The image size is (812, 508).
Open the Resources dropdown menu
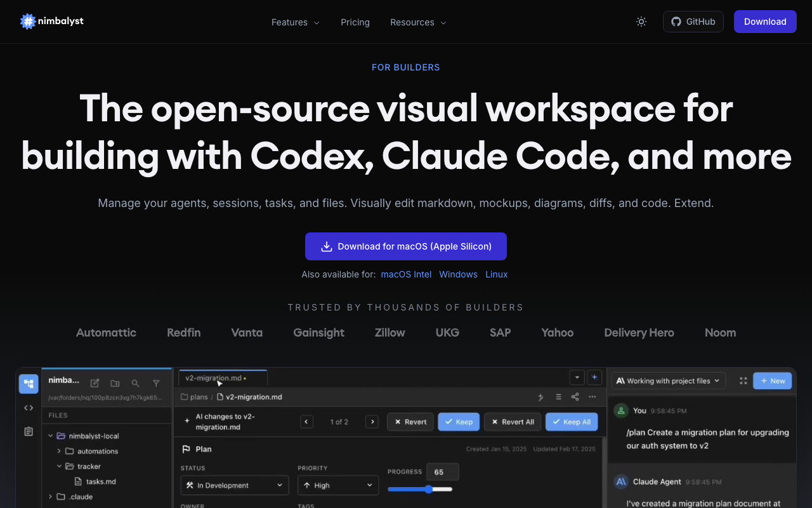point(418,22)
